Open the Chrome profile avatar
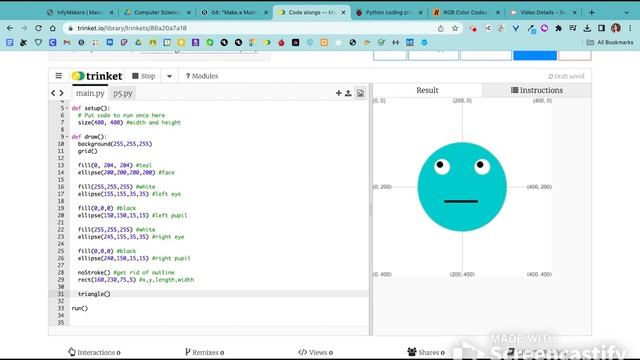This screenshot has height=360, width=640. pyautogui.click(x=616, y=28)
